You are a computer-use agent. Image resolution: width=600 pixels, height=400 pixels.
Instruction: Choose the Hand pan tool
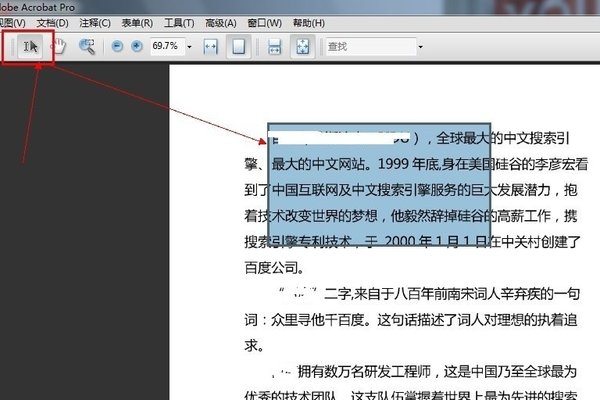click(58, 47)
